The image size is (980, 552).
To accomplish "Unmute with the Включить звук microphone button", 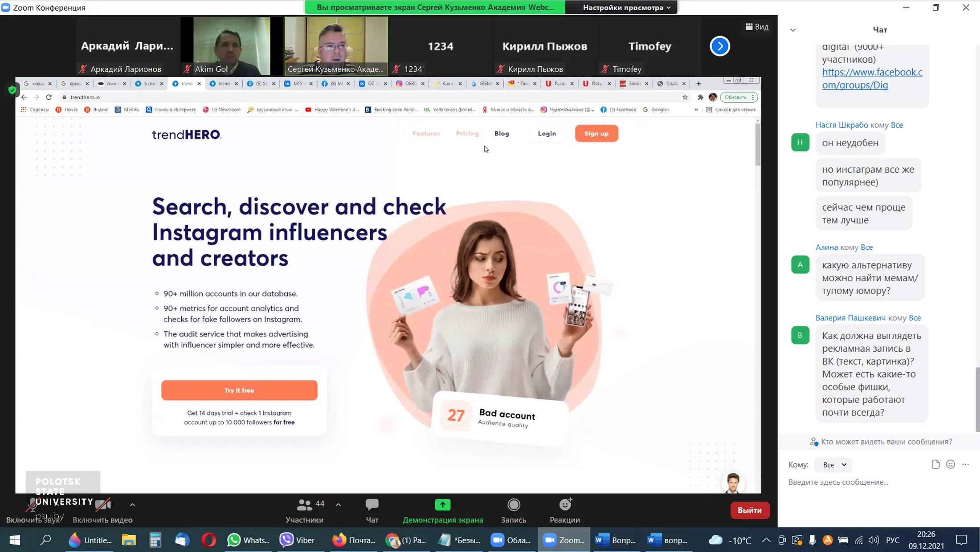I will coord(33,510).
